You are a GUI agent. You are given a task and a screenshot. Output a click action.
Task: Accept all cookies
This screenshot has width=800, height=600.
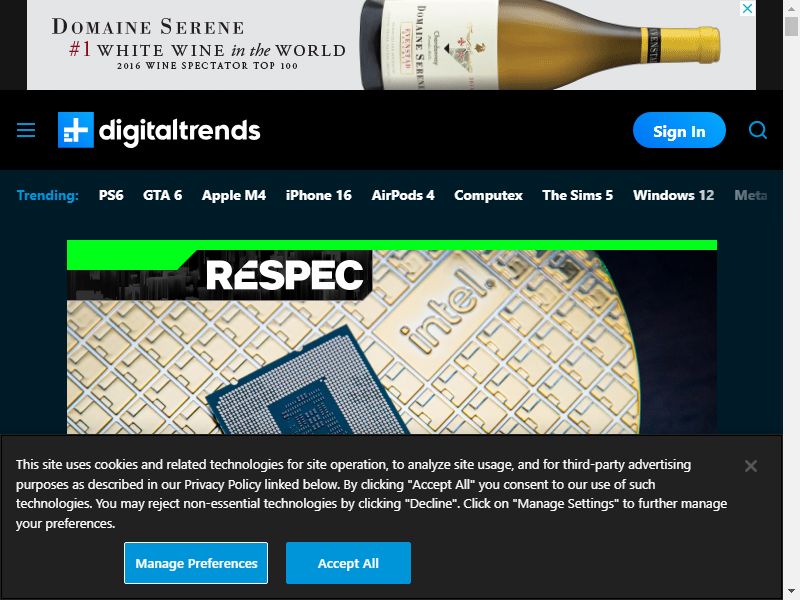pyautogui.click(x=348, y=563)
